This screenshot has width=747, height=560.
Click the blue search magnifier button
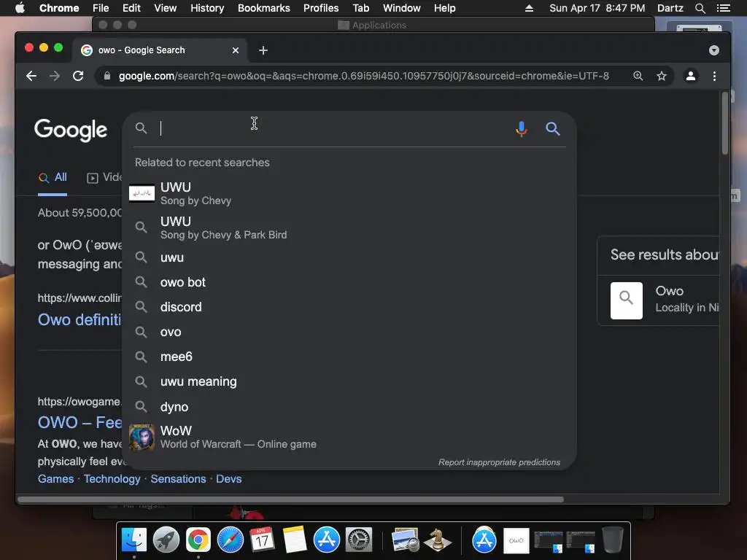(553, 128)
